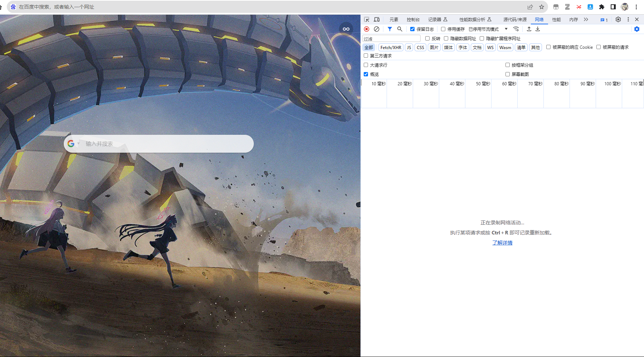
Task: Toggle the device toolbar icon
Action: pyautogui.click(x=377, y=19)
